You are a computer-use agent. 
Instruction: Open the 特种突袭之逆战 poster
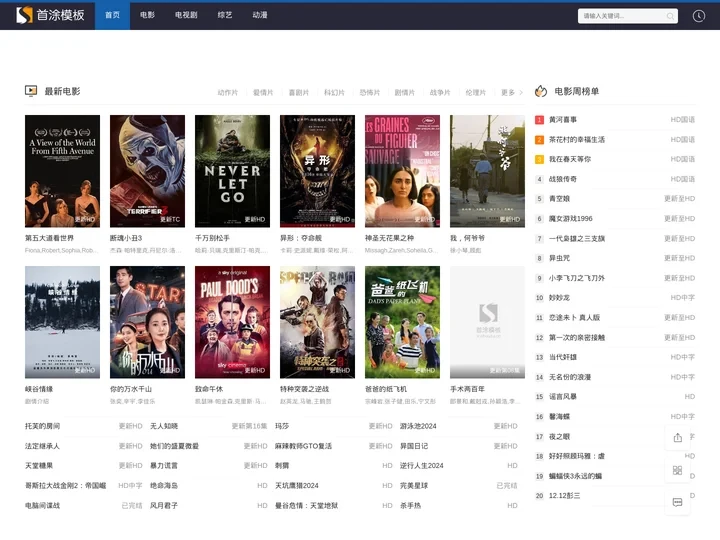[317, 322]
